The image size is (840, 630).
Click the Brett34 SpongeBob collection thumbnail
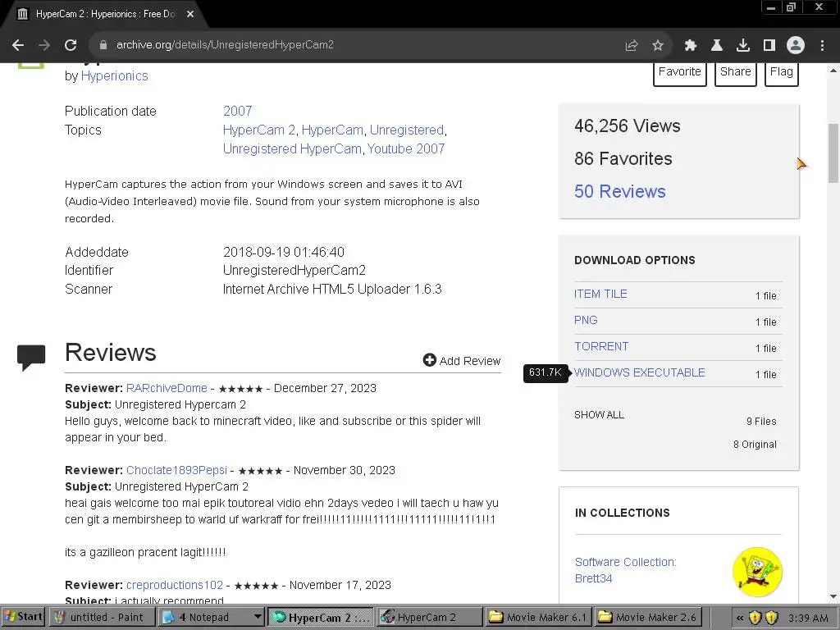(x=757, y=572)
